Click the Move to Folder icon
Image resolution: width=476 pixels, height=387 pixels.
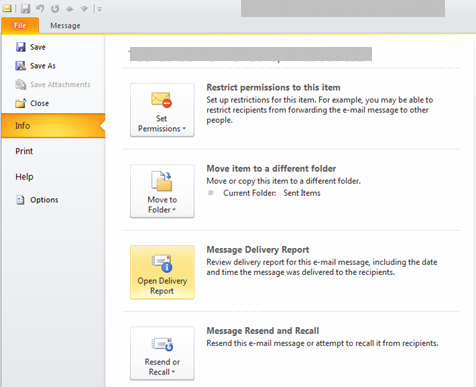[x=162, y=181]
